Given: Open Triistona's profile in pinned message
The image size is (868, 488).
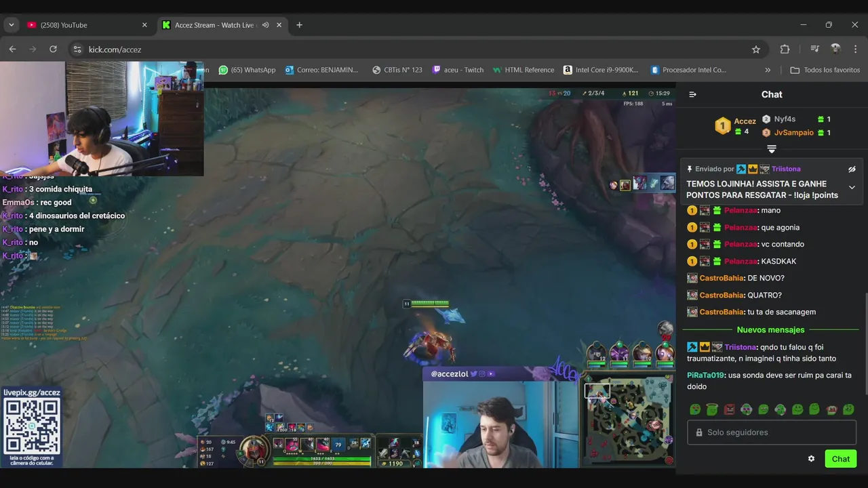Looking at the screenshot, I should pyautogui.click(x=786, y=169).
